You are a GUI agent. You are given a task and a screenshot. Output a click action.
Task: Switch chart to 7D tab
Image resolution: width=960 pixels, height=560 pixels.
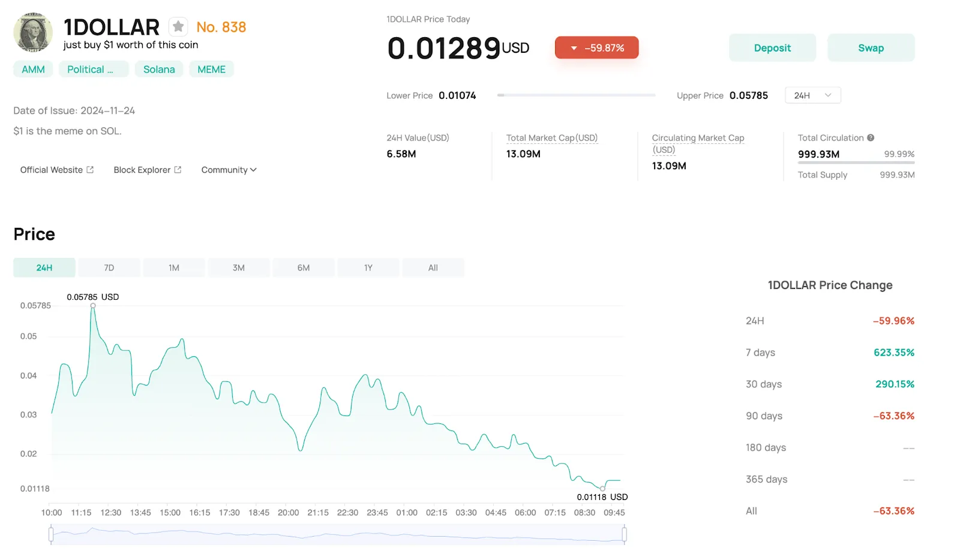click(x=109, y=268)
